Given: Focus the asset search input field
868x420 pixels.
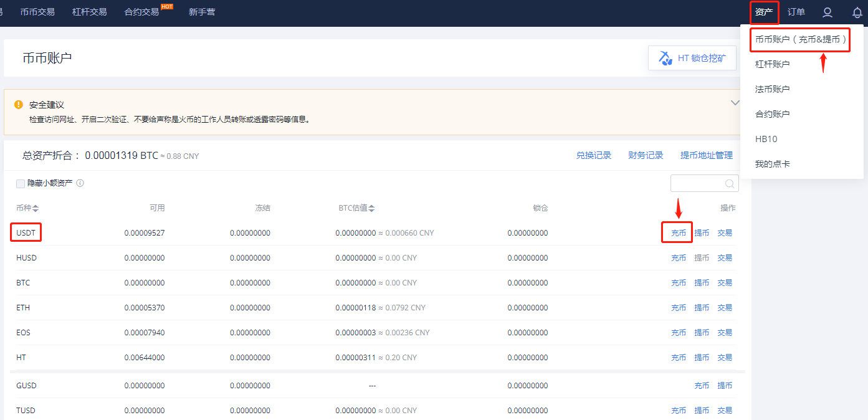Looking at the screenshot, I should point(705,183).
